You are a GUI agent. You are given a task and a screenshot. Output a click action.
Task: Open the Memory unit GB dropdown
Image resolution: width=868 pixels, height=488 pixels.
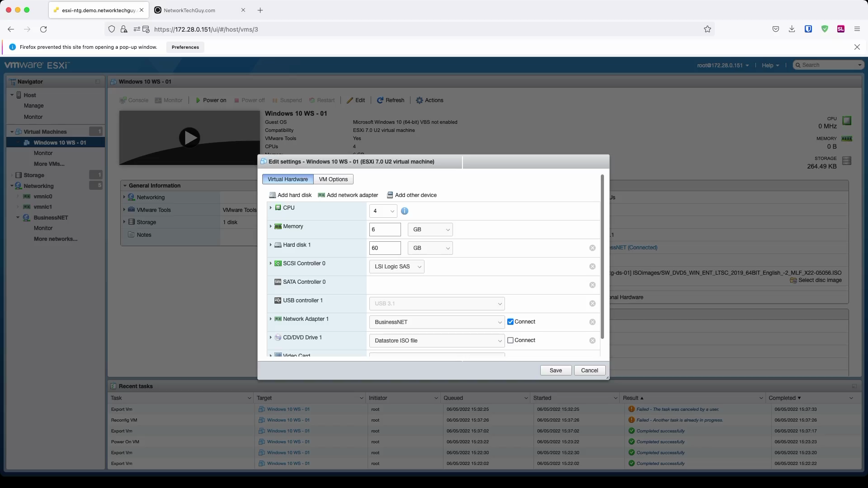click(430, 230)
